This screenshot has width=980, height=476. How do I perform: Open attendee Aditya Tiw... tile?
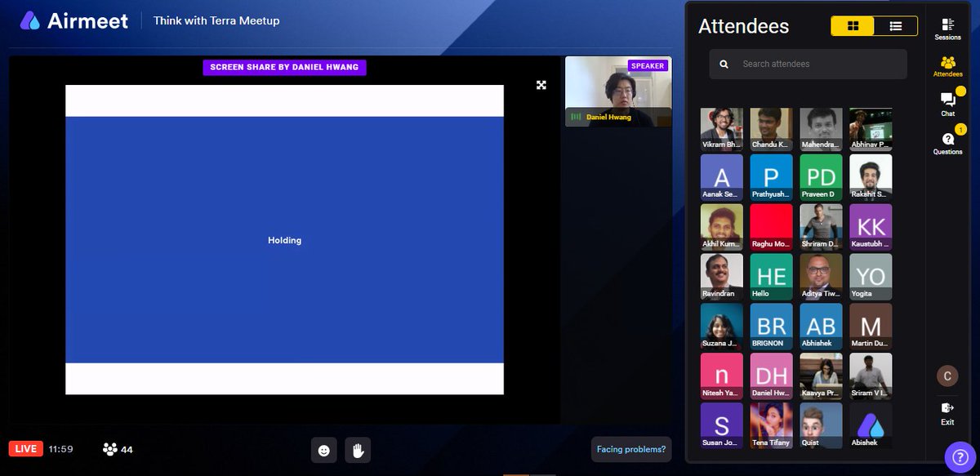[821, 276]
